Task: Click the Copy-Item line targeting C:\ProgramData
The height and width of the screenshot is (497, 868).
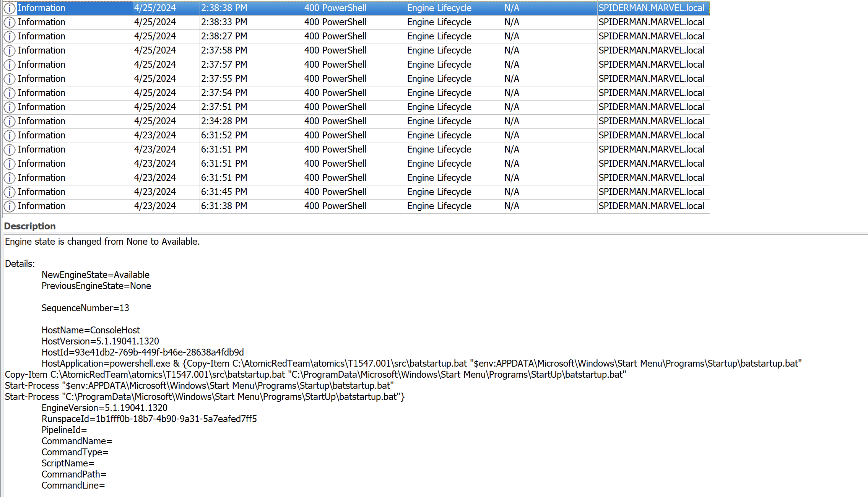Action: [315, 375]
